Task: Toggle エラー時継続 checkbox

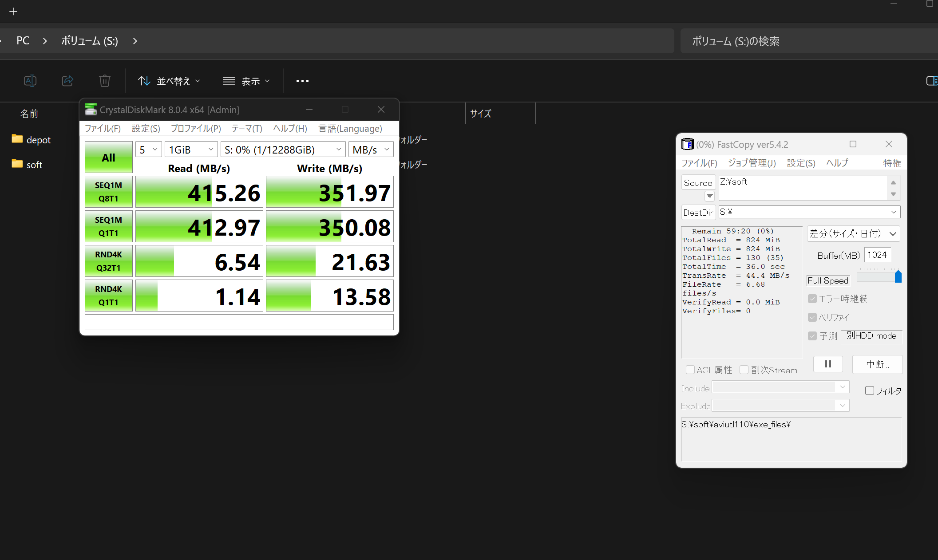Action: coord(812,299)
